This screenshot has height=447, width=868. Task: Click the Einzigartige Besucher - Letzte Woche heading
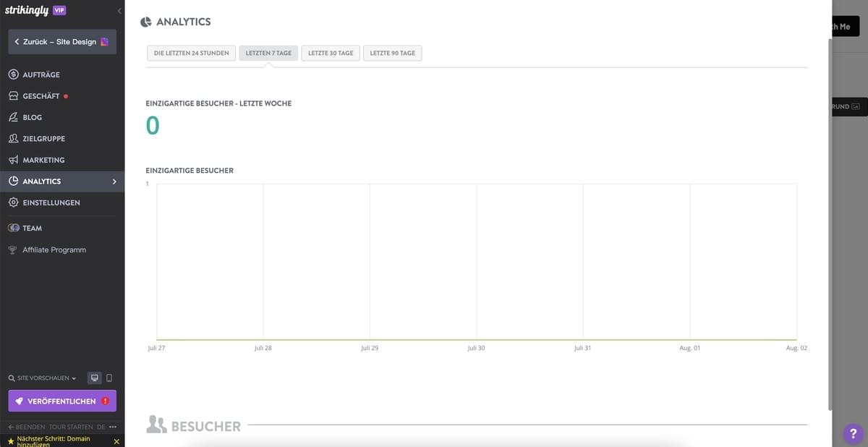pyautogui.click(x=218, y=103)
